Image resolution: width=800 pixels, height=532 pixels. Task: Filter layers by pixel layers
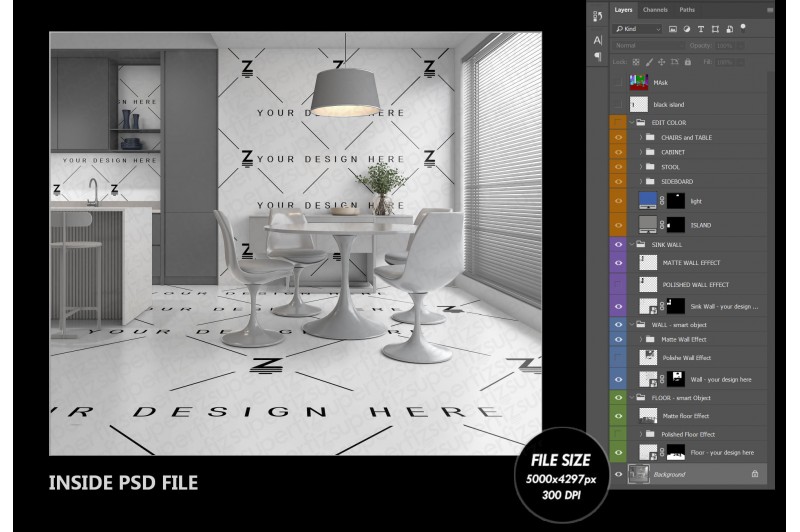point(673,29)
